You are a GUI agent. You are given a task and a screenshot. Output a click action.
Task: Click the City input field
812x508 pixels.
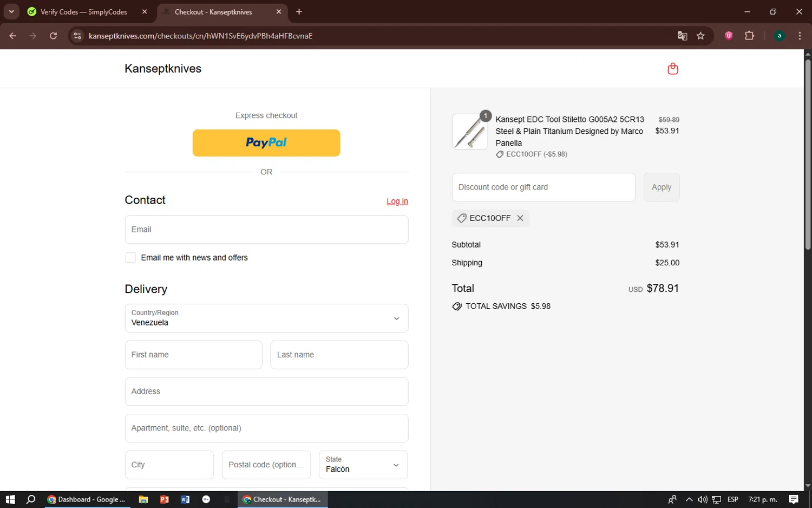click(169, 465)
